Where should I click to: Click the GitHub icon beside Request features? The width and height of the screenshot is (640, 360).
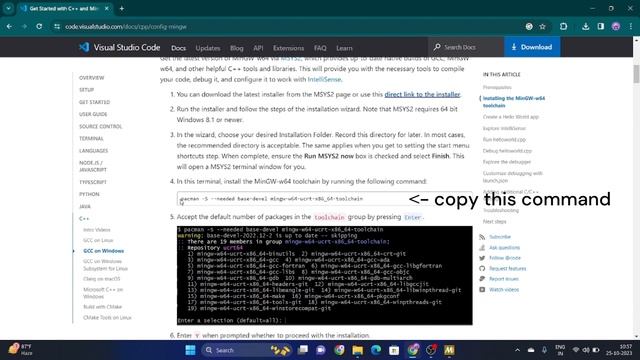tap(482, 269)
